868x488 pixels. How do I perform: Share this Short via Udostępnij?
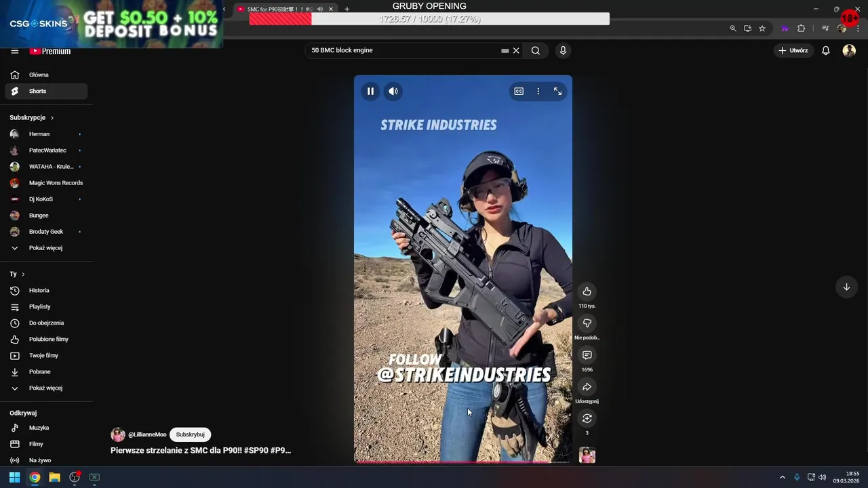pyautogui.click(x=587, y=387)
